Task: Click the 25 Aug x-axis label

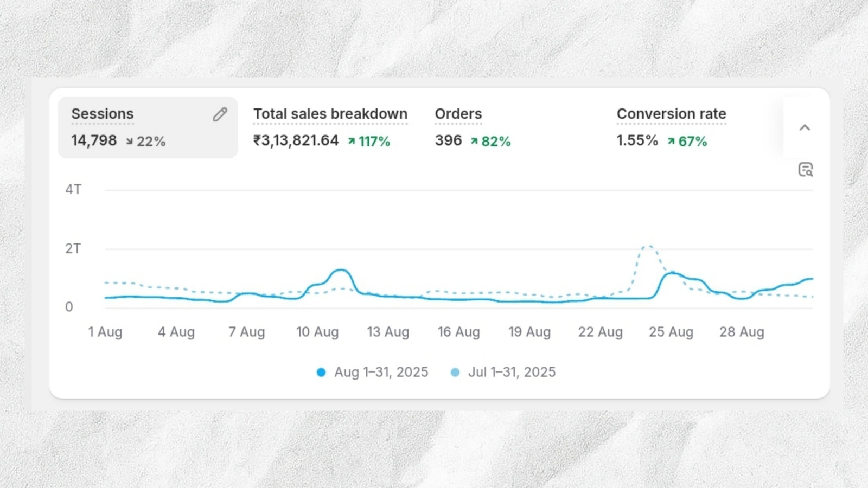Action: (x=671, y=332)
